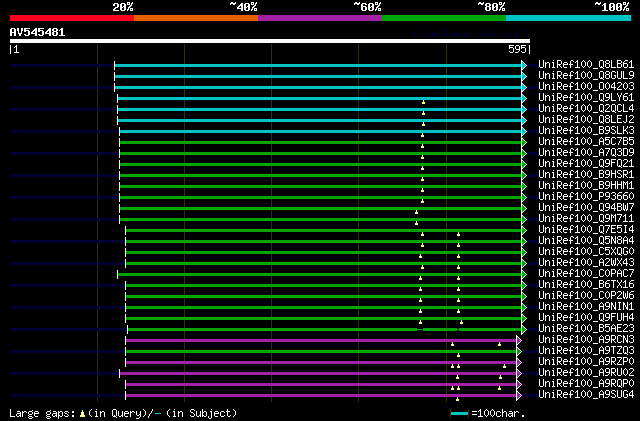Click the green alignment bar for A5C7B5

(321, 143)
